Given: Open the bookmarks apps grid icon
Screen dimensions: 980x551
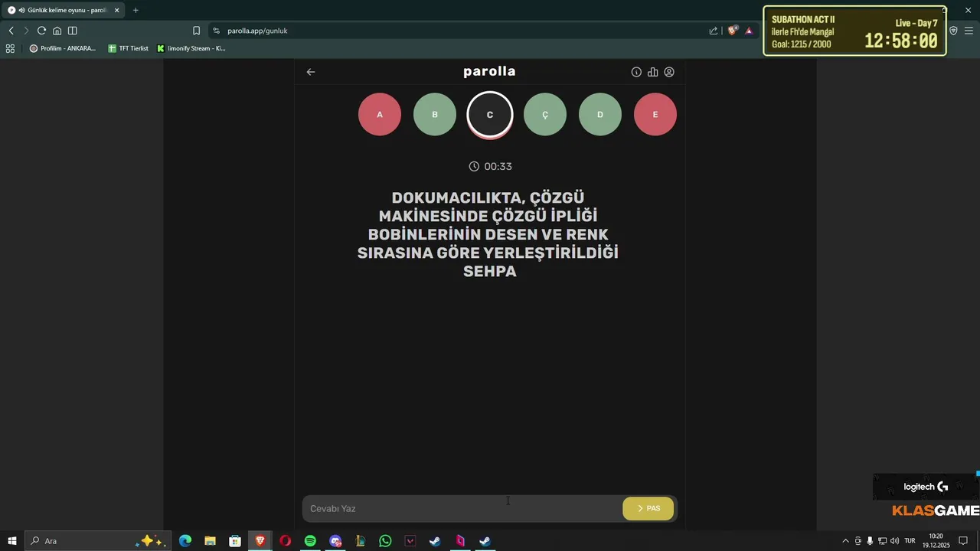Looking at the screenshot, I should click(10, 48).
